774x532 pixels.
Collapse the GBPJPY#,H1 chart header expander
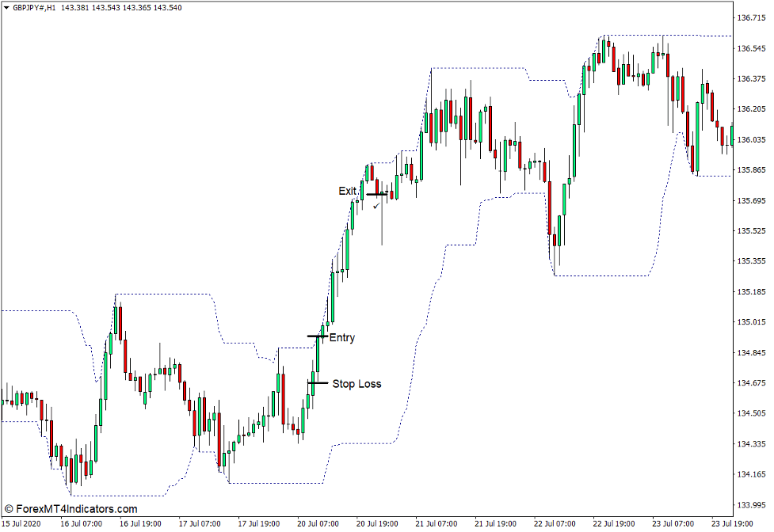pyautogui.click(x=6, y=8)
